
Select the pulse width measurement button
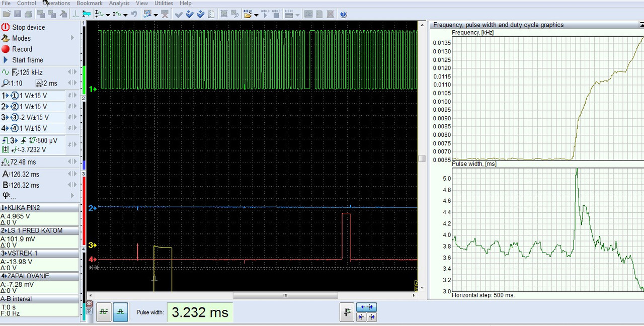tap(120, 312)
